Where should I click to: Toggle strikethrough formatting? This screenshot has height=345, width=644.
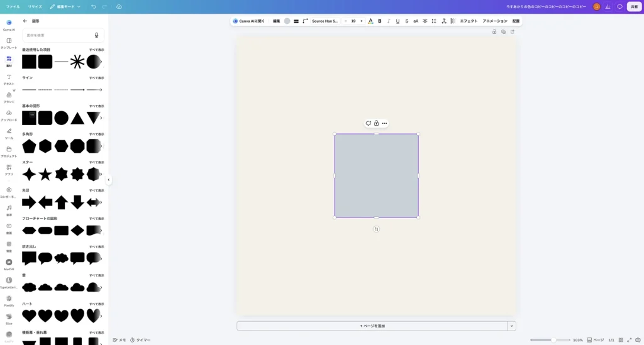[x=407, y=21]
